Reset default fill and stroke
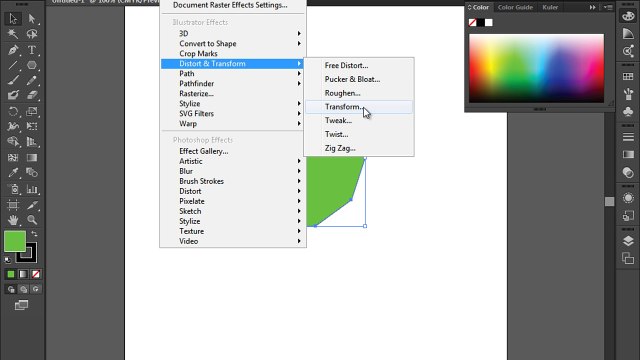 [7, 260]
